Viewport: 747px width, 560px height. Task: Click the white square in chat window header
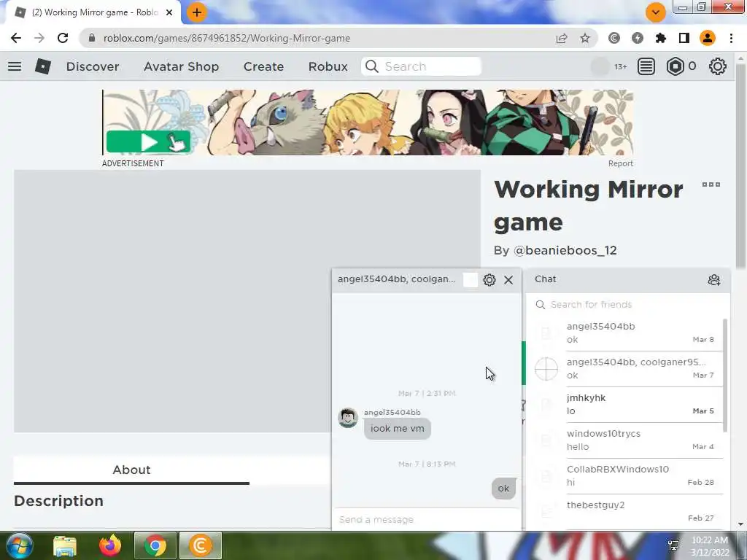471,280
